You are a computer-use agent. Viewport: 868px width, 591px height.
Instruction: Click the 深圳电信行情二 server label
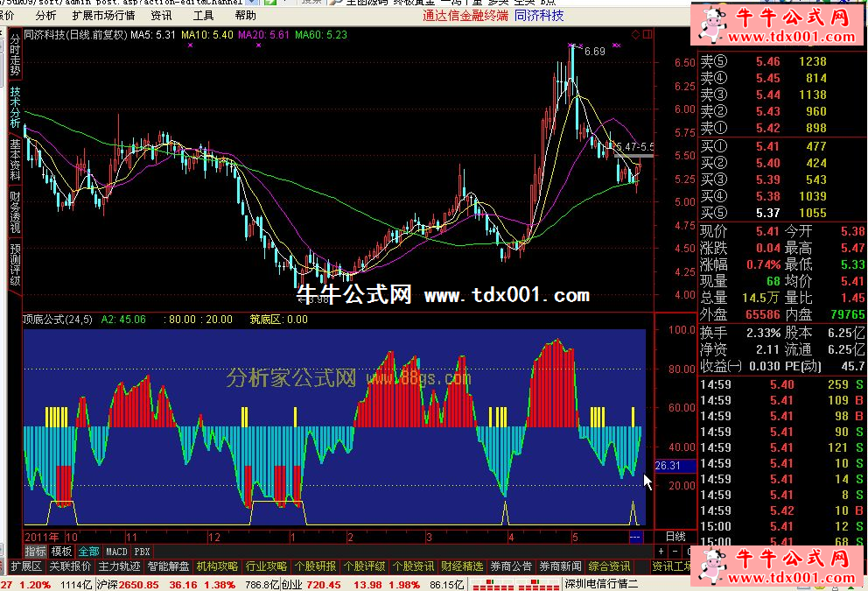pos(601,584)
